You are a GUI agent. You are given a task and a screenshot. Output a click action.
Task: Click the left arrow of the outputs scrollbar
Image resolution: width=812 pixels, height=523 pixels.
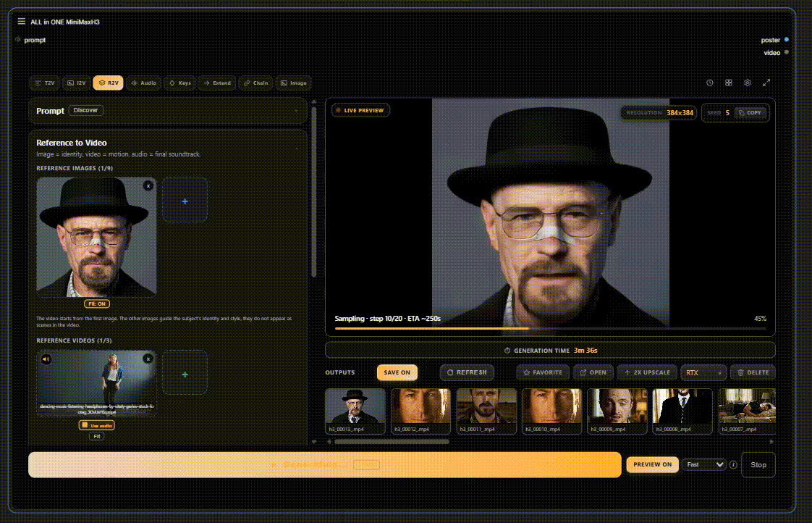click(x=329, y=442)
